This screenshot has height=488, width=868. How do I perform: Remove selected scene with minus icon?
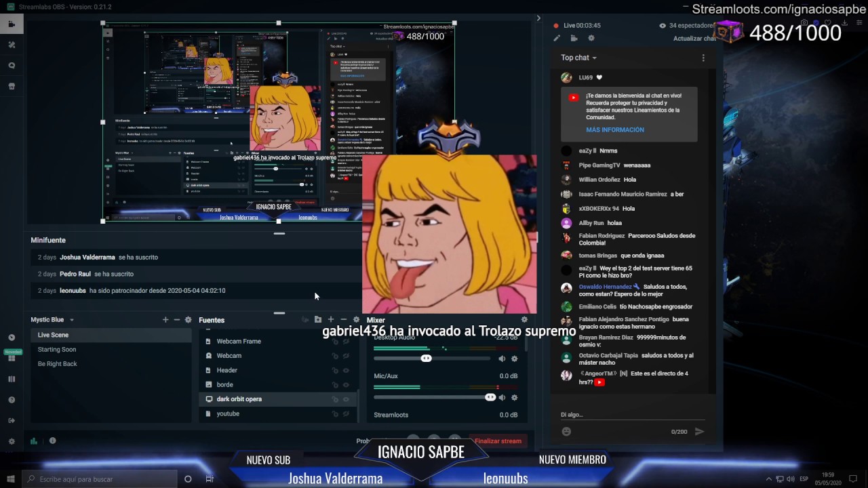(176, 320)
